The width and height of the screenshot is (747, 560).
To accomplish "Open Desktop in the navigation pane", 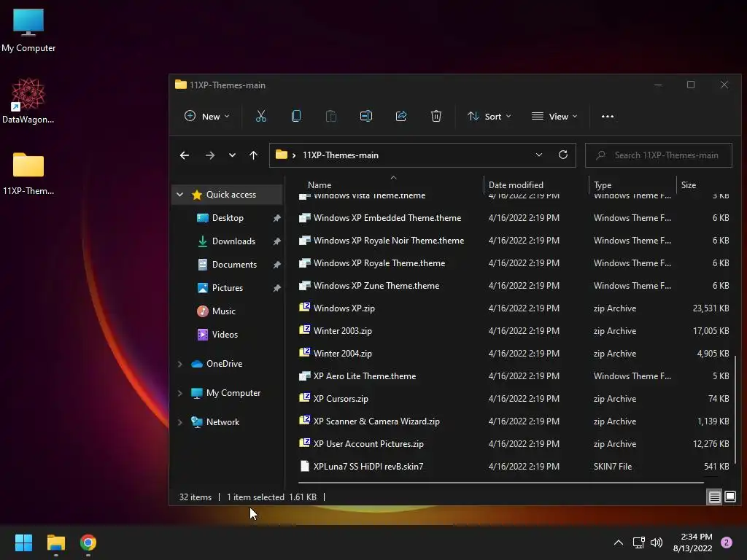I will 228,218.
